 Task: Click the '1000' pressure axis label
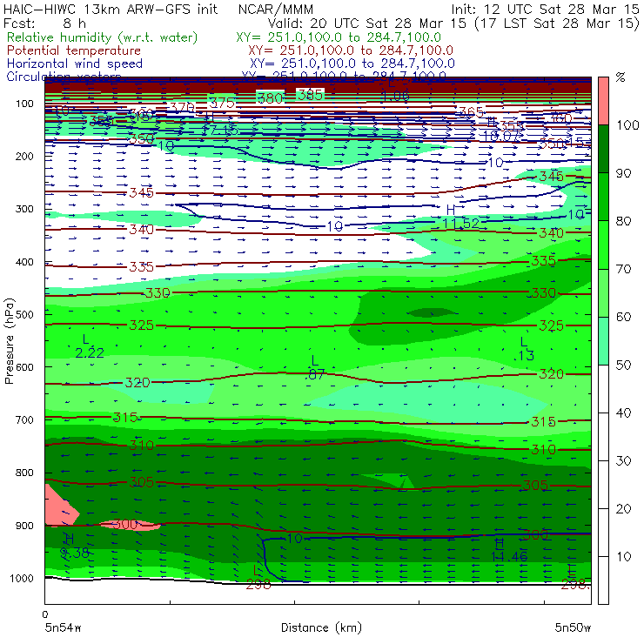[x=22, y=578]
